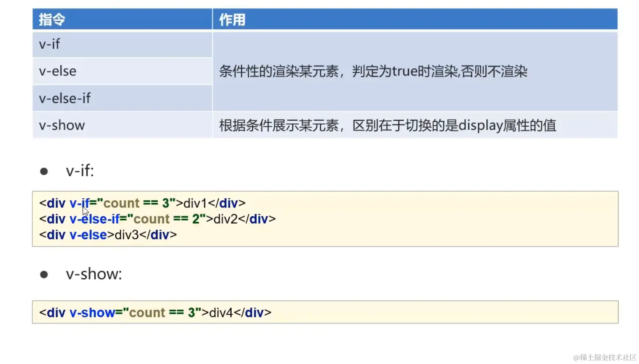The image size is (639, 364).
Task: Select the v-else-if table cell
Action: pos(122,98)
